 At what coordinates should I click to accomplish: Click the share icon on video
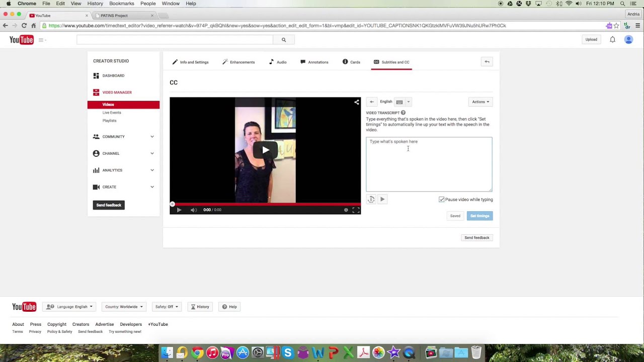coord(357,102)
